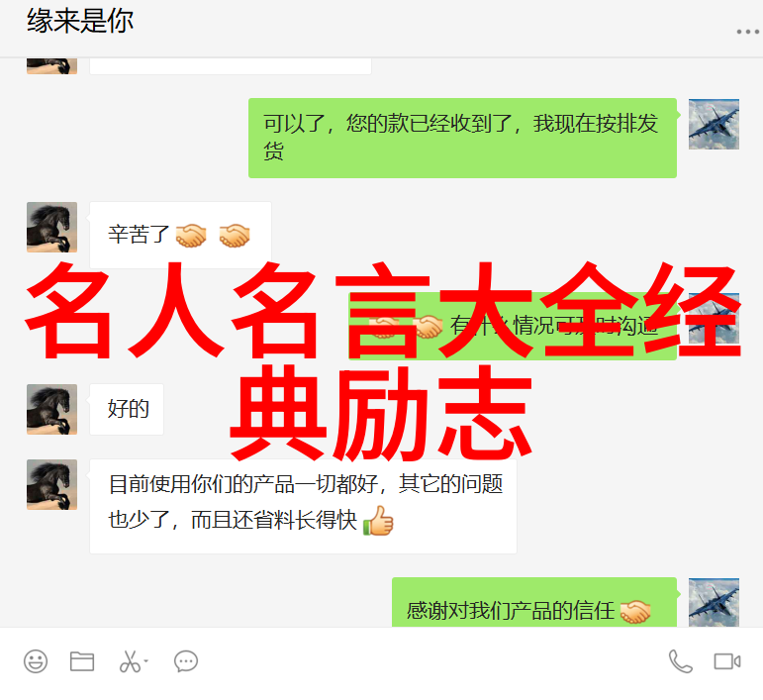
Task: Click jet avatar beside 感谢对我们产品的信任
Action: coord(714,603)
